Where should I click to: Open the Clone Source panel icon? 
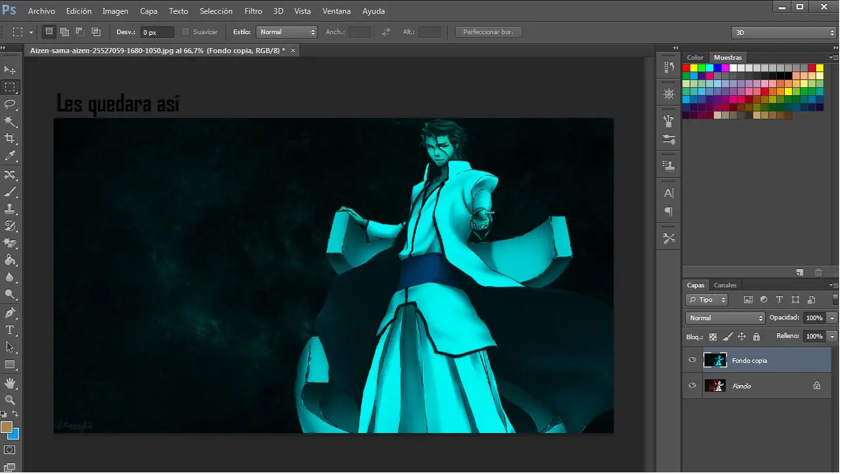point(669,165)
